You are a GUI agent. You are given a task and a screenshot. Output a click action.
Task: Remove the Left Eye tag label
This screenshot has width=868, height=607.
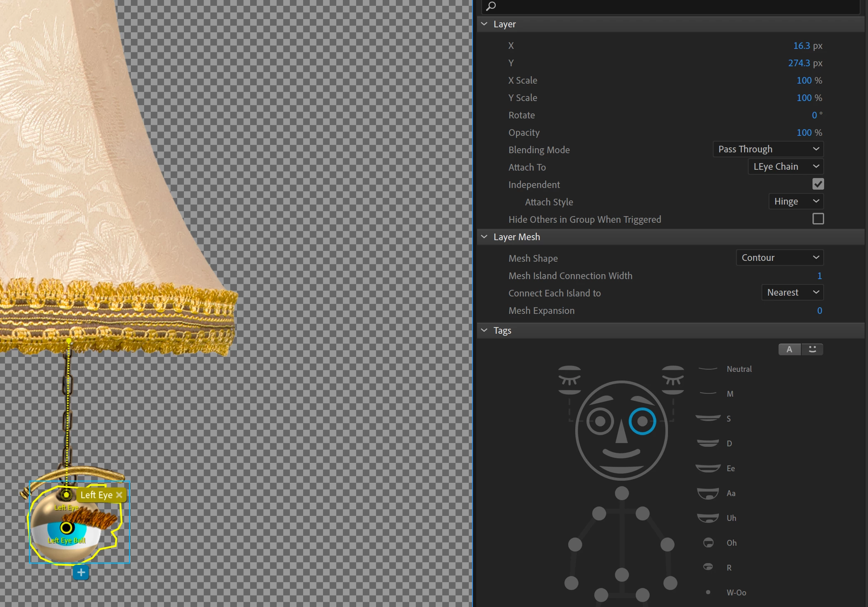[x=119, y=495]
